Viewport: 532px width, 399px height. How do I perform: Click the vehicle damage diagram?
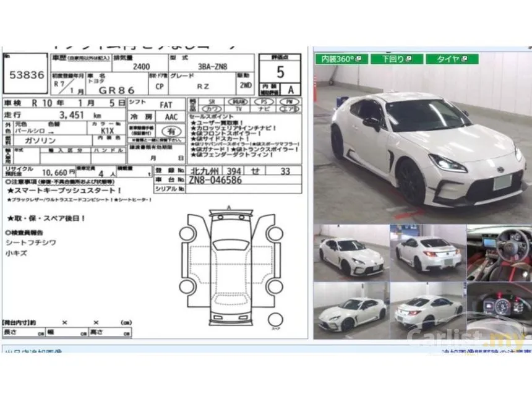tap(231, 267)
